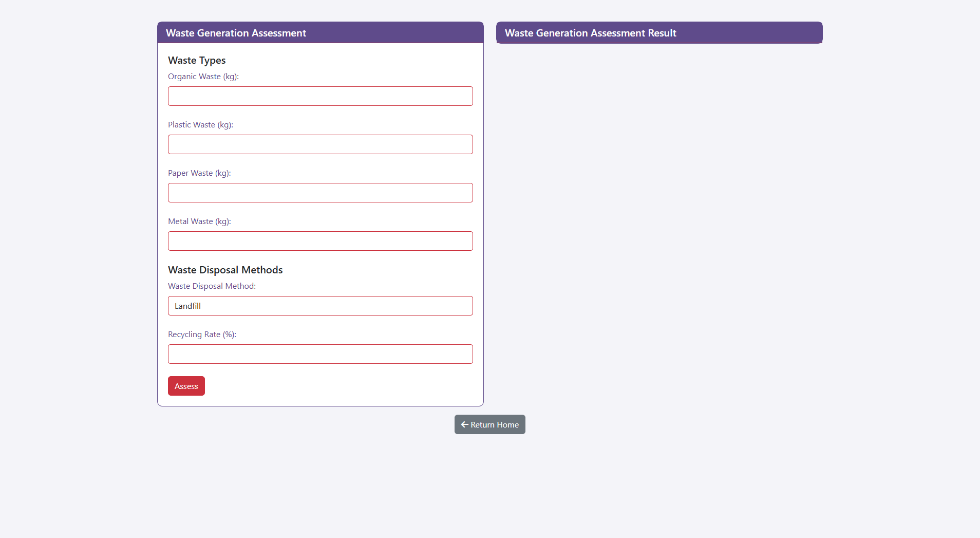Focus the Recycling Rate (%) input
Image resolution: width=980 pixels, height=538 pixels.
[x=320, y=354]
